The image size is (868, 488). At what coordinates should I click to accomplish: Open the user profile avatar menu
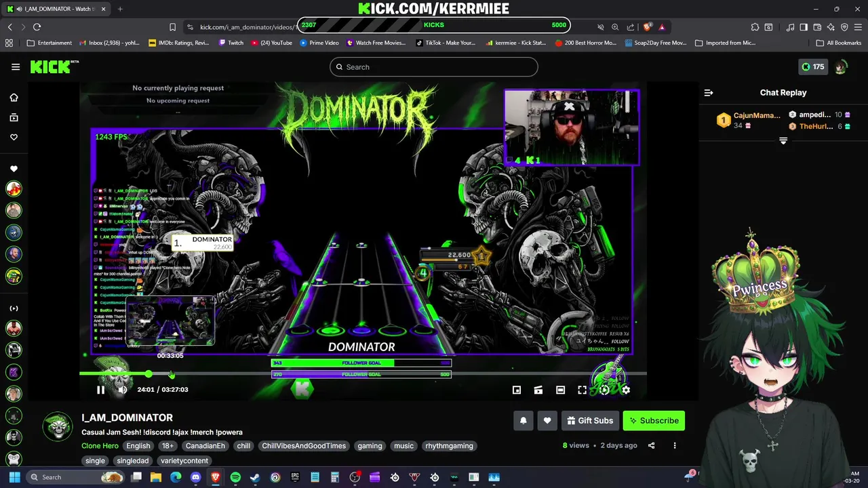pos(842,67)
